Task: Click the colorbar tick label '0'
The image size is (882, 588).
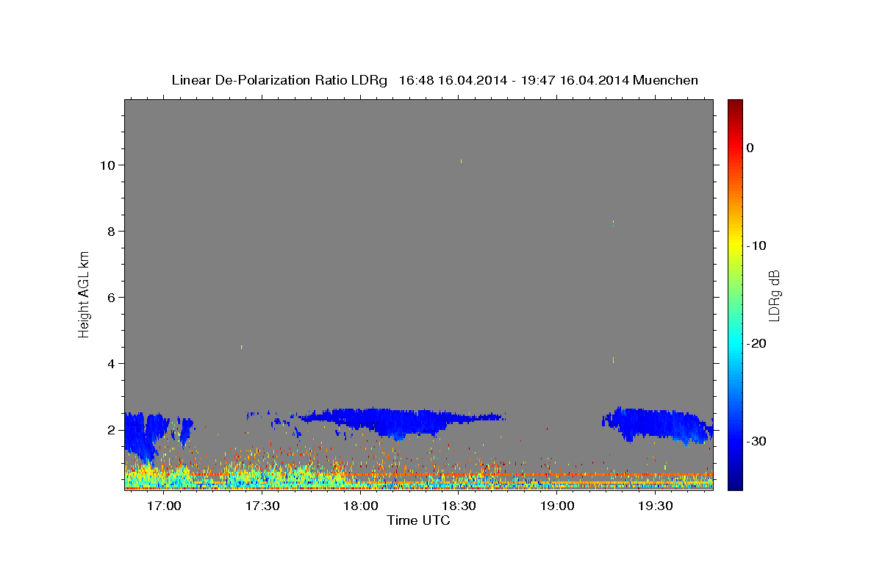Action: pos(750,148)
